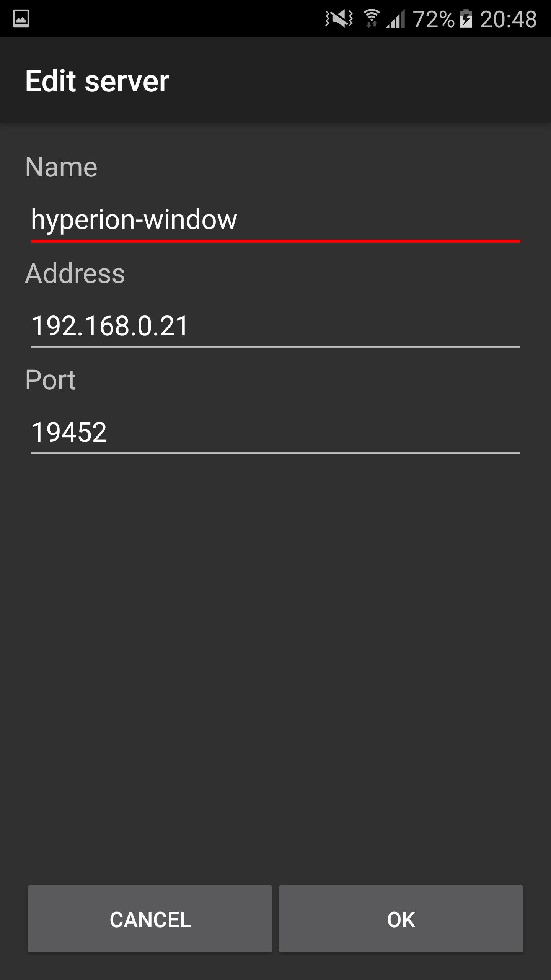The width and height of the screenshot is (551, 980).
Task: Tap the red underline of Name field
Action: tap(275, 241)
